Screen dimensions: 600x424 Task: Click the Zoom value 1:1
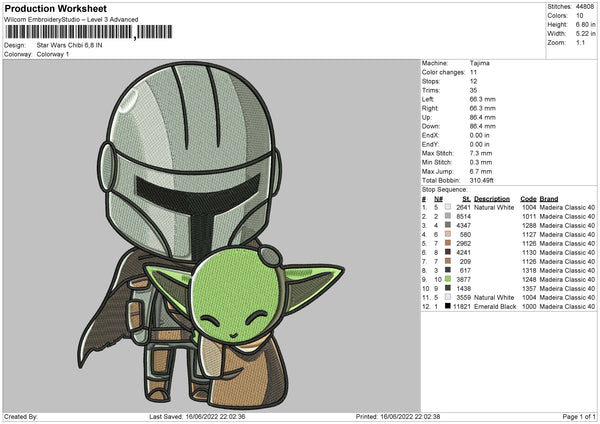tap(580, 42)
